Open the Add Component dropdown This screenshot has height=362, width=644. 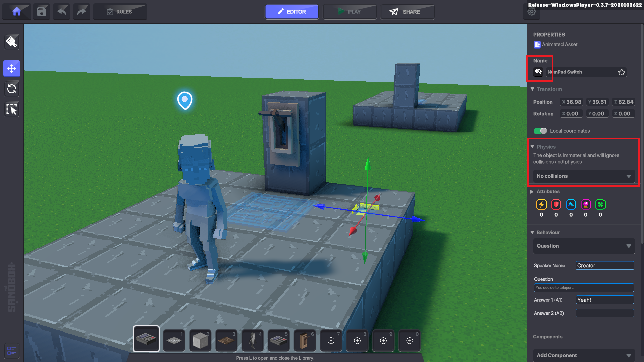(584, 355)
